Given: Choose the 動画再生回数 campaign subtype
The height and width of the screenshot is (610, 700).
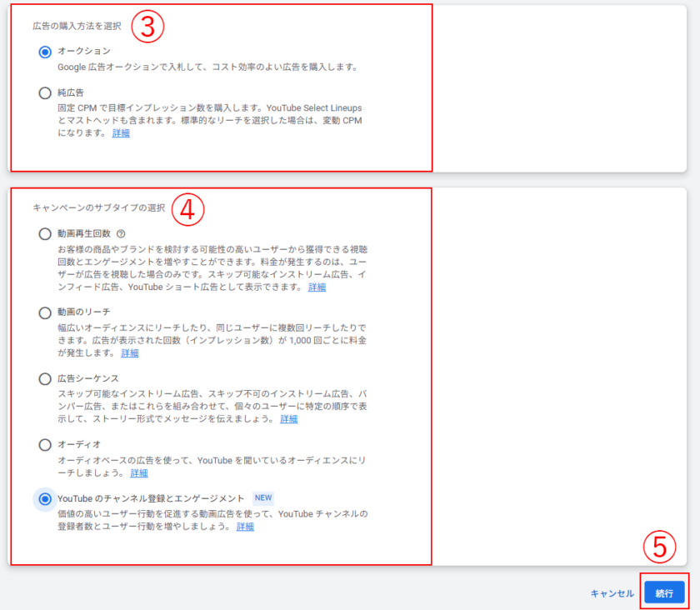Looking at the screenshot, I should point(45,234).
